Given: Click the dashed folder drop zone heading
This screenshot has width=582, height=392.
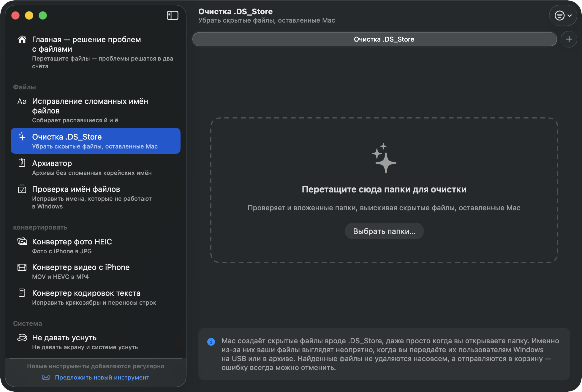Looking at the screenshot, I should coord(384,189).
